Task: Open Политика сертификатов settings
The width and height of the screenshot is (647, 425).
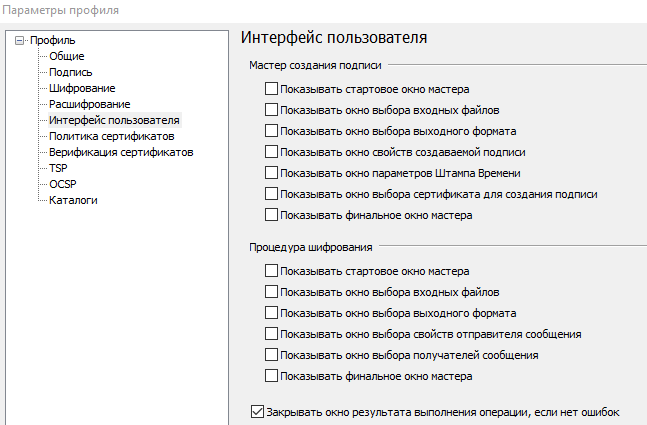Action: pos(111,136)
